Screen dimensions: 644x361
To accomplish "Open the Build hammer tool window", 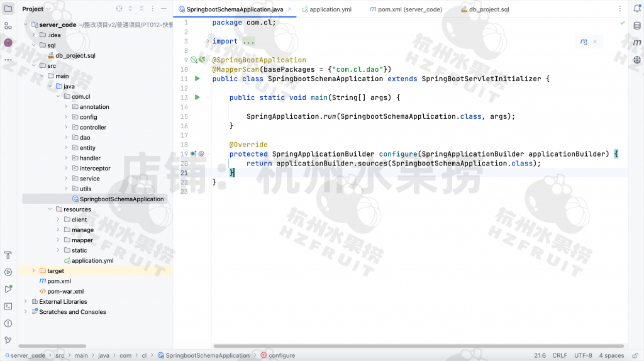I will (x=8, y=255).
